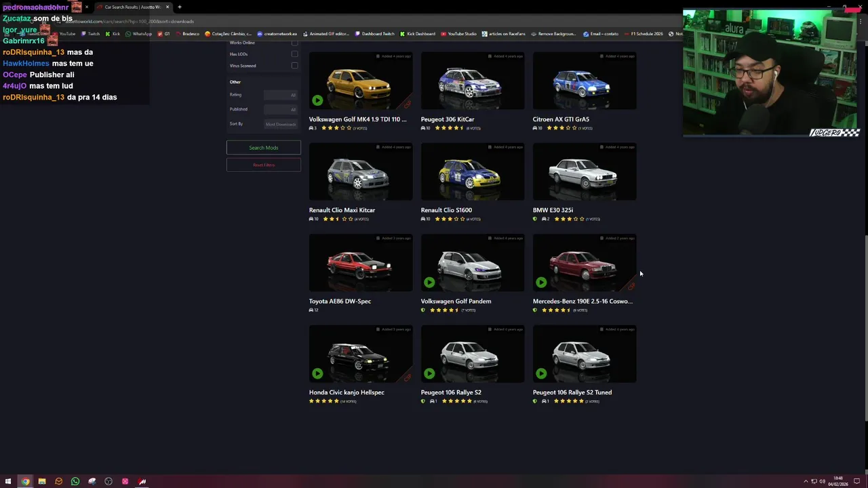Open the Windows Start menu
The height and width of the screenshot is (488, 868).
pyautogui.click(x=9, y=481)
